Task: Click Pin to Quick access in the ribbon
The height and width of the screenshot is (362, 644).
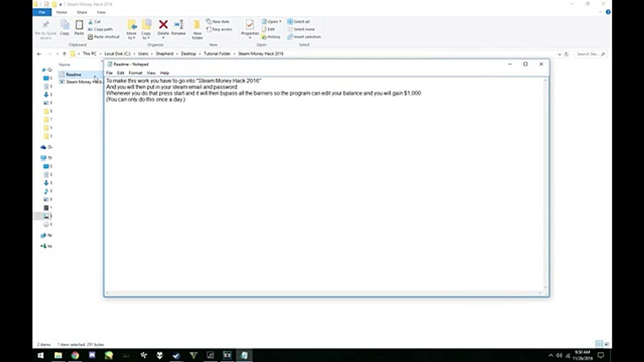Action: 46,29
